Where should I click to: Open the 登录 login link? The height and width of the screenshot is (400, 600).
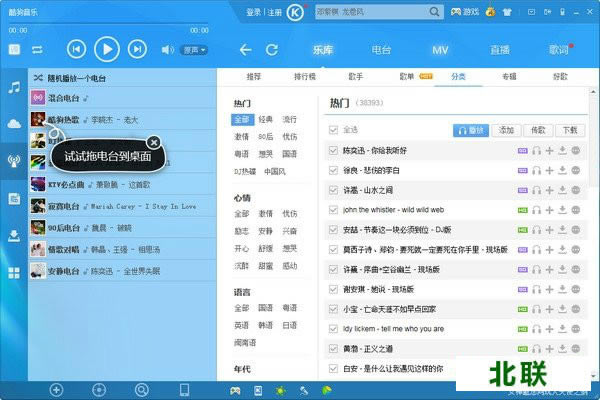point(253,13)
